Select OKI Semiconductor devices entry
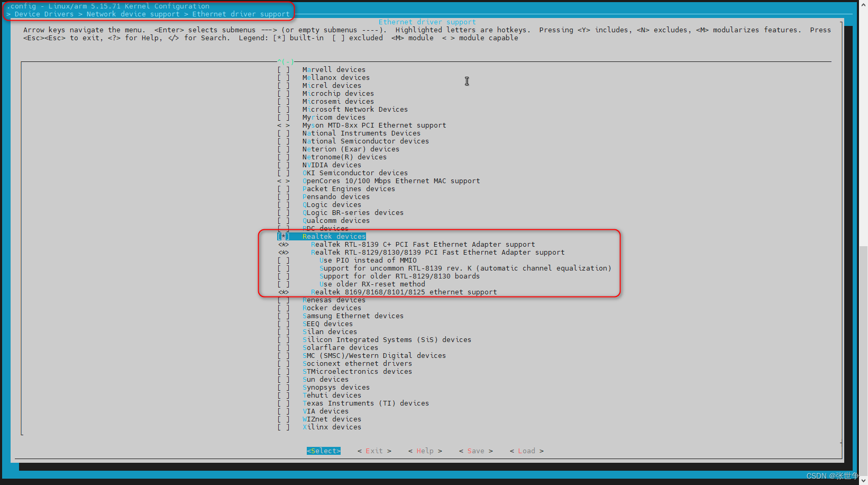 pos(355,173)
